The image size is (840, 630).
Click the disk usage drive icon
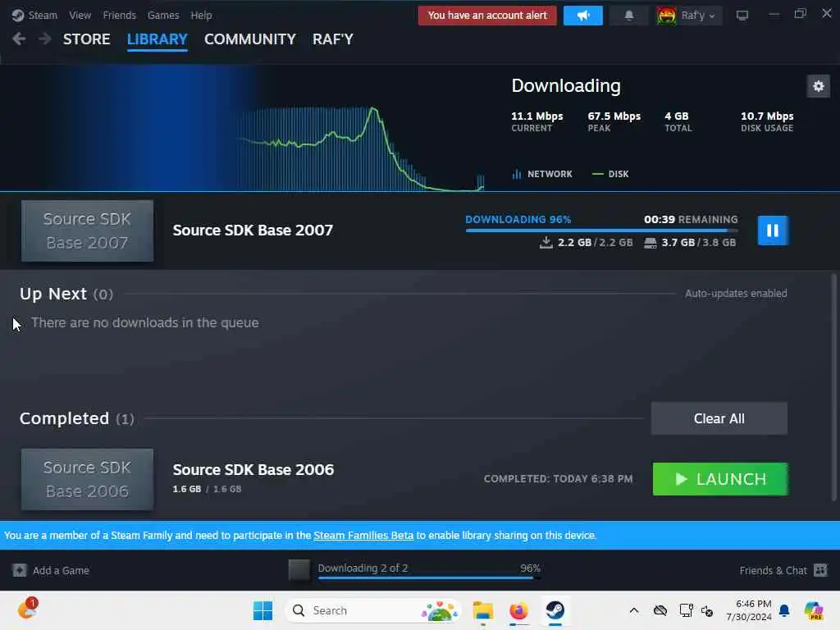pos(650,243)
